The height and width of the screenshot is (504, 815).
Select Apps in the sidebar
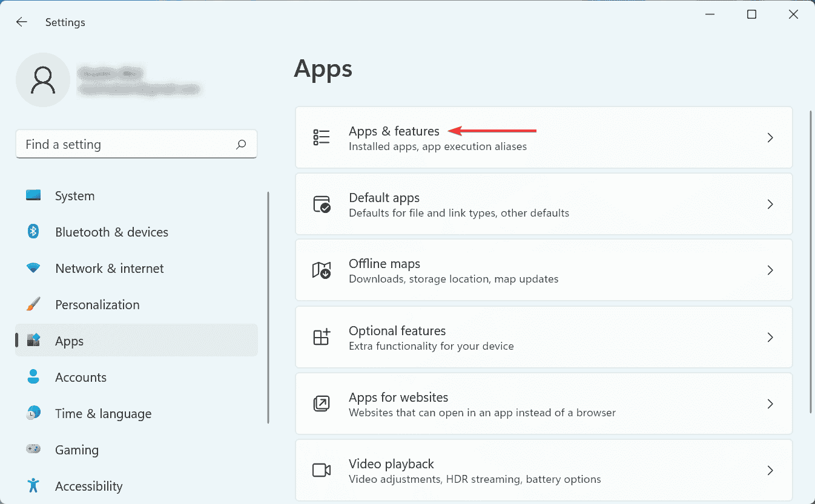pyautogui.click(x=137, y=340)
